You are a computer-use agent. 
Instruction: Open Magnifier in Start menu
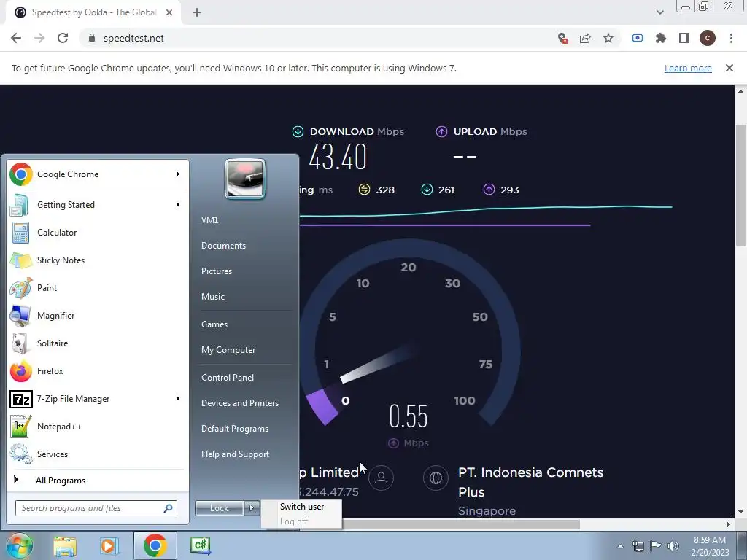click(x=96, y=315)
